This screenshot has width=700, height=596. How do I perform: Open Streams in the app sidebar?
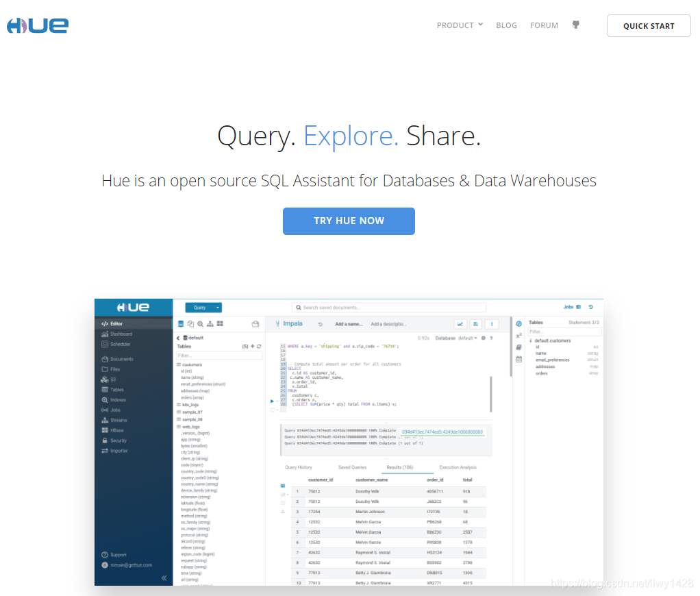click(x=114, y=420)
